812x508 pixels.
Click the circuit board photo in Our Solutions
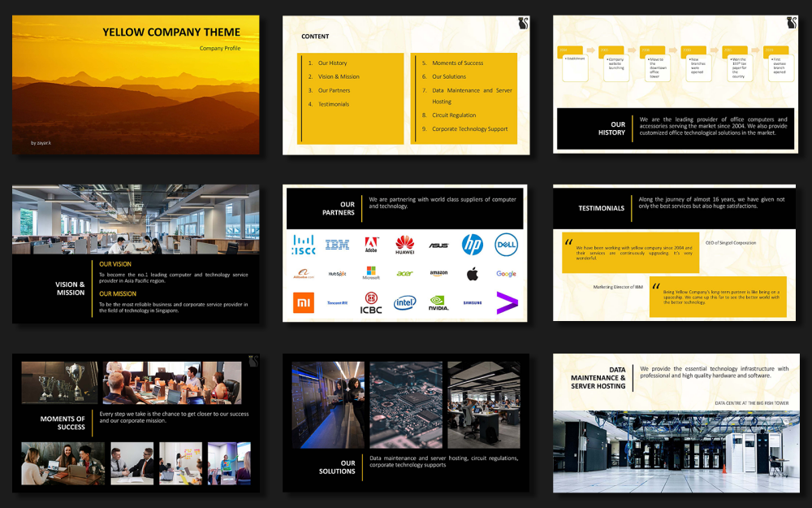point(406,405)
